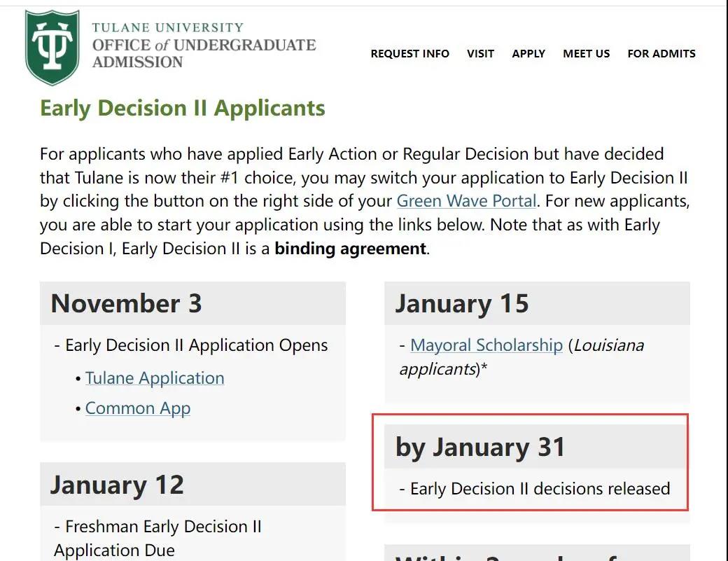Viewport: 728px width, 561px height.
Task: Follow the Green Wave Portal link
Action: point(466,201)
